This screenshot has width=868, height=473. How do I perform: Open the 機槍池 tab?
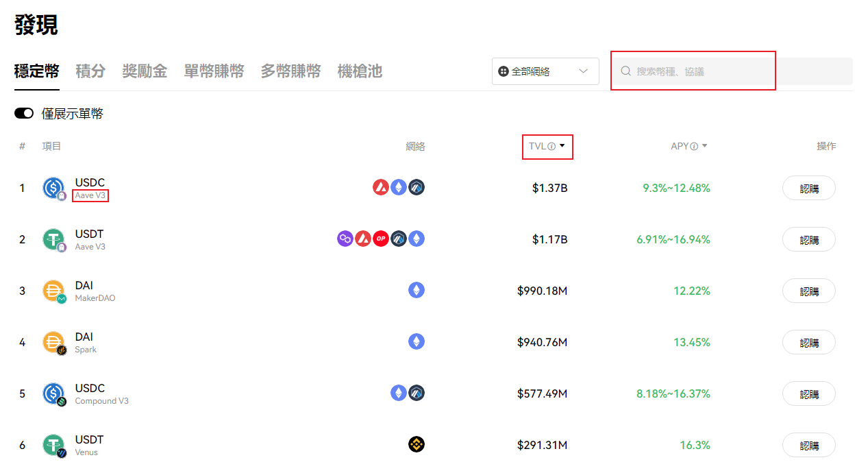click(360, 71)
